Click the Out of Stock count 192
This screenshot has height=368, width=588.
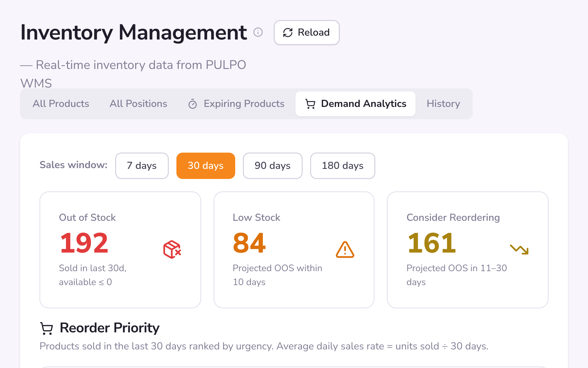pos(84,243)
